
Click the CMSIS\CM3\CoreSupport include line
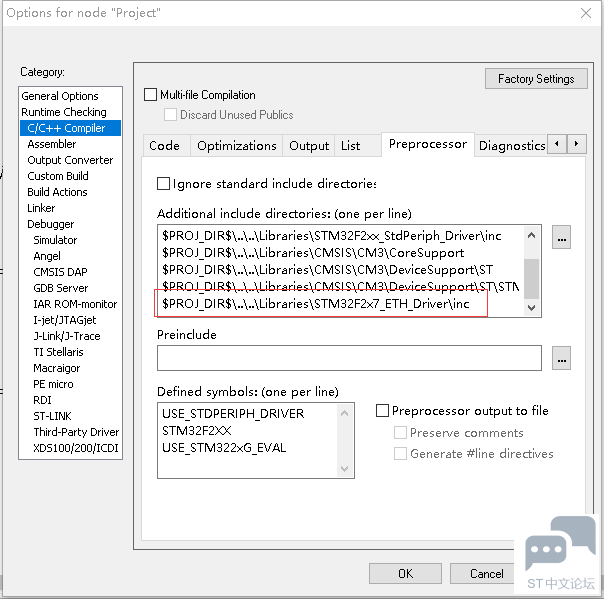(x=313, y=253)
